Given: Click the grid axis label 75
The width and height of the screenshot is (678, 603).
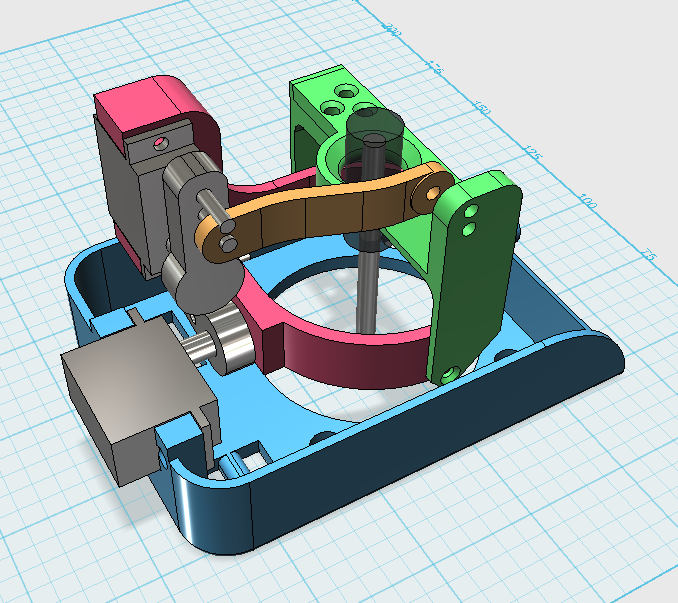Looking at the screenshot, I should (x=648, y=254).
